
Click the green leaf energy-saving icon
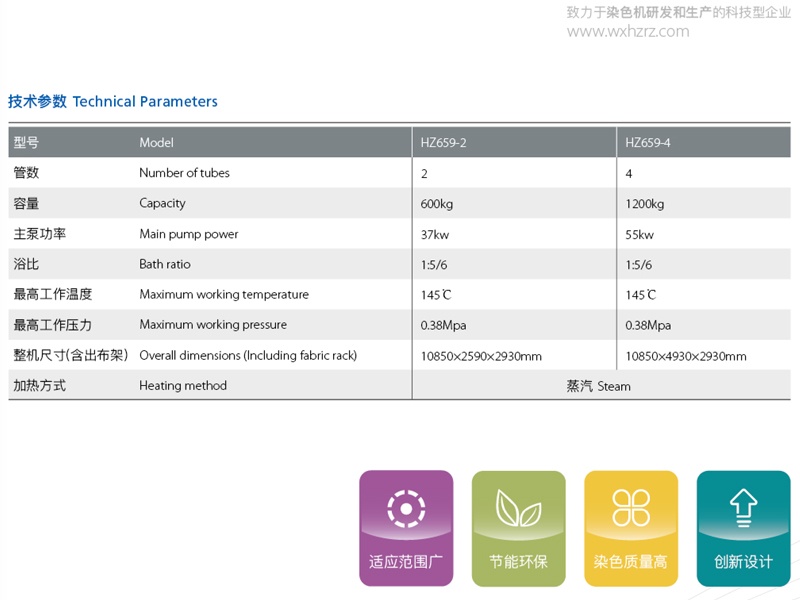click(x=518, y=508)
